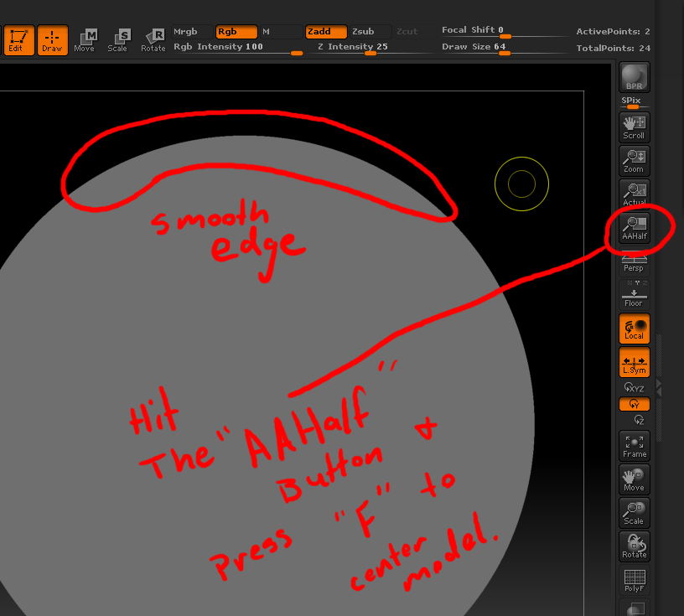The width and height of the screenshot is (684, 616).
Task: Click the right-shelf Move view icon
Action: point(635,479)
